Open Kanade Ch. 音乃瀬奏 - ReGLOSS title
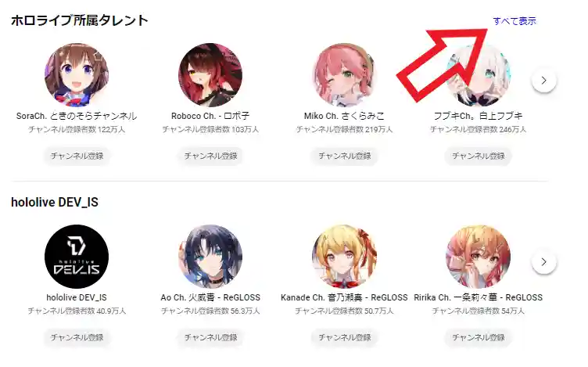The image size is (588, 367). pyautogui.click(x=344, y=297)
